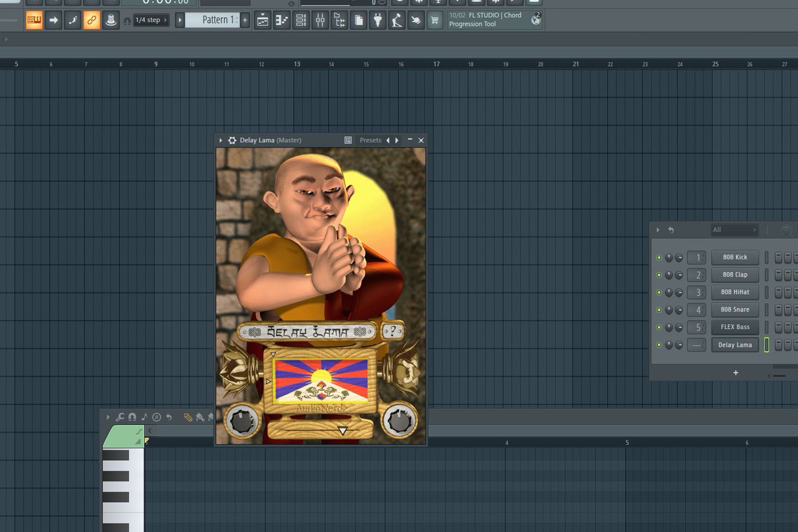
Task: Toggle the orange link multilink controllers icon
Action: point(92,20)
